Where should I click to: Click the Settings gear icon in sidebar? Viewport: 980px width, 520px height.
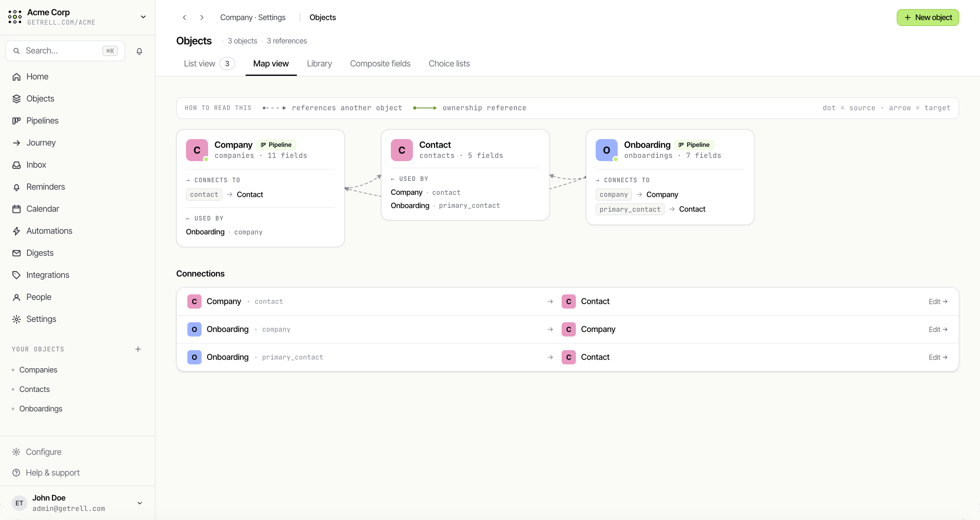16,319
